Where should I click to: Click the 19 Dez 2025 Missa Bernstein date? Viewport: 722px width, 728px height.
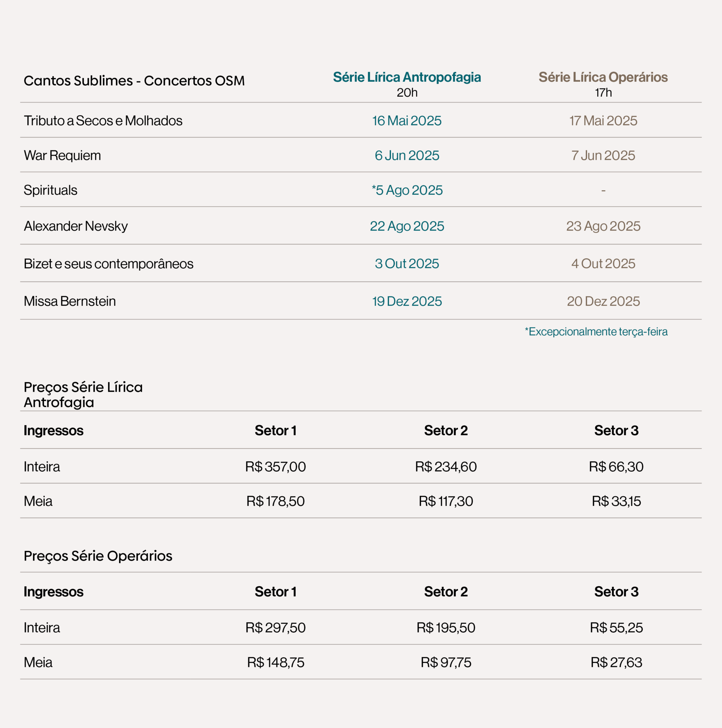(407, 301)
